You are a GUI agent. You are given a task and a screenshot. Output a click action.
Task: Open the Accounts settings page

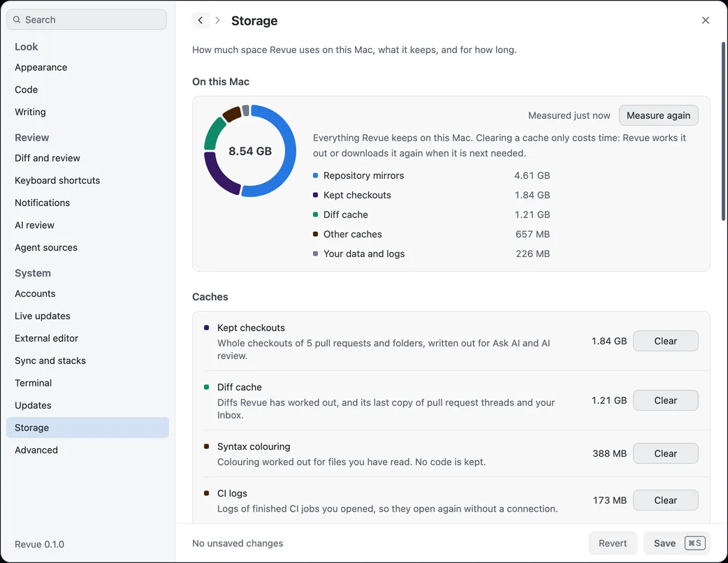88,293
